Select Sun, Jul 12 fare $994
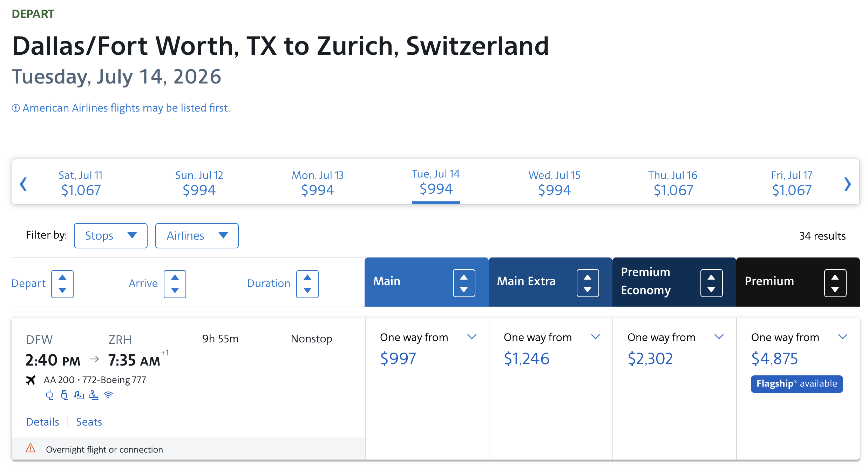 pos(199,183)
